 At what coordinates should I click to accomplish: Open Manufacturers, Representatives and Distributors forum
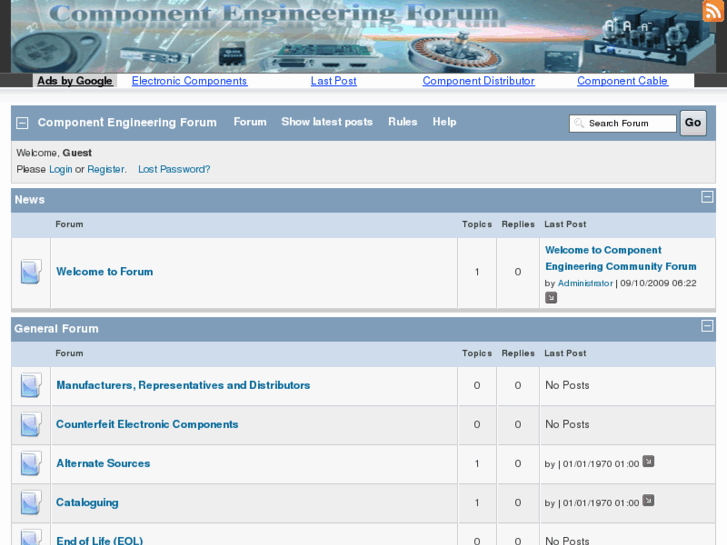tap(183, 386)
